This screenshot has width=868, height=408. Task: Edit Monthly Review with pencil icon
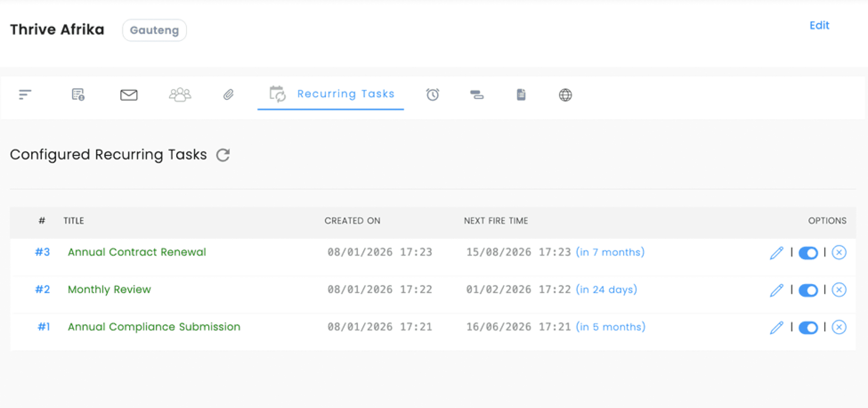[x=776, y=290]
